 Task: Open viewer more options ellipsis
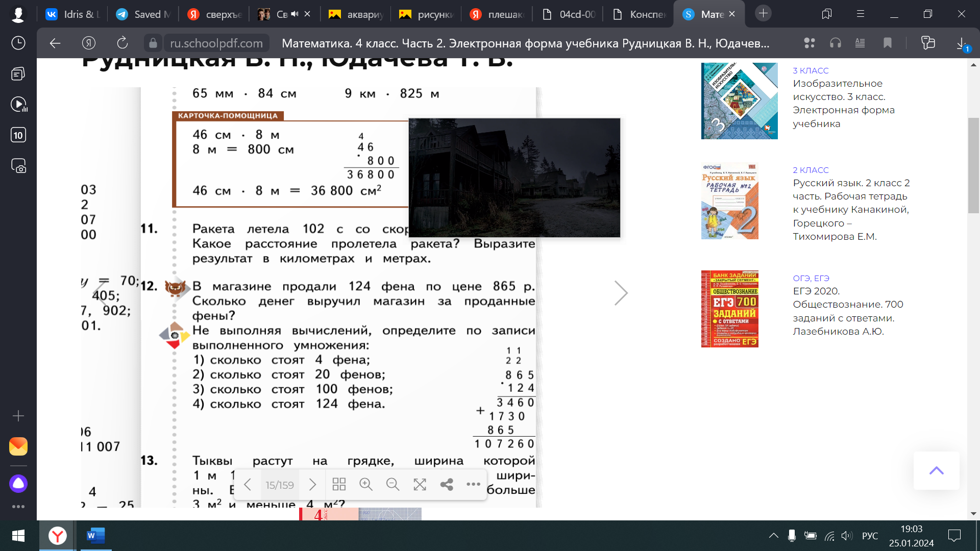474,485
